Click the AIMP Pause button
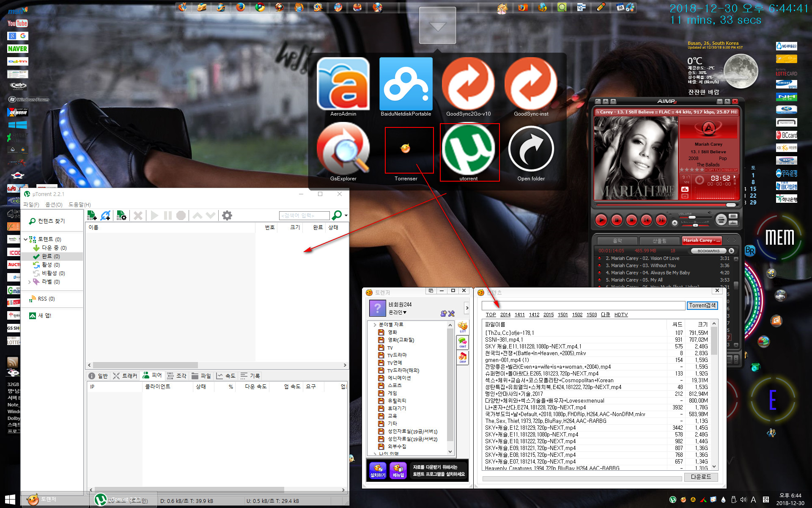The width and height of the screenshot is (812, 508). 617,220
